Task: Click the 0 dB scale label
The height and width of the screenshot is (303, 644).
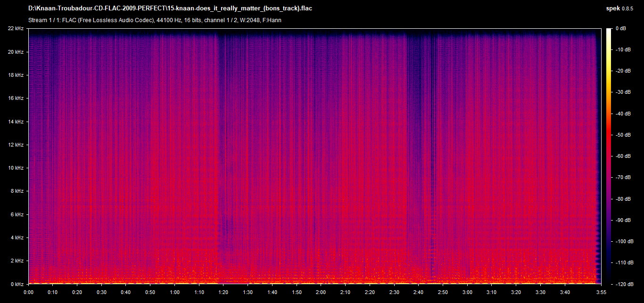Action: tap(621, 29)
